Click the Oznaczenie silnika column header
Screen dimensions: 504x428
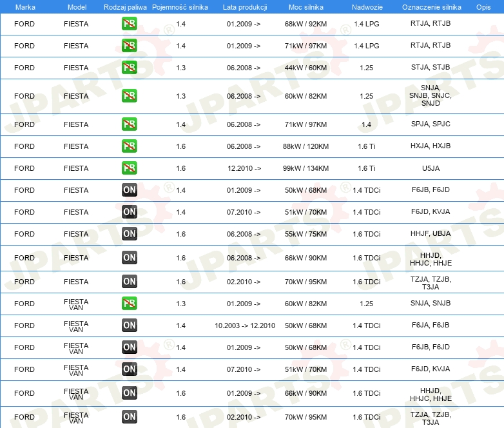[x=431, y=7]
